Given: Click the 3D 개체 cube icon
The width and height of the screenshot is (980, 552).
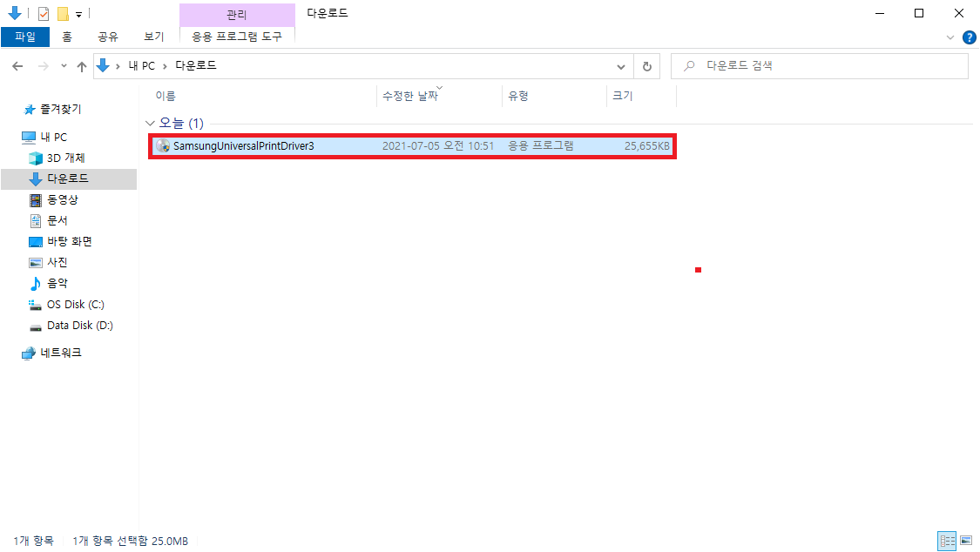Looking at the screenshot, I should 36,158.
